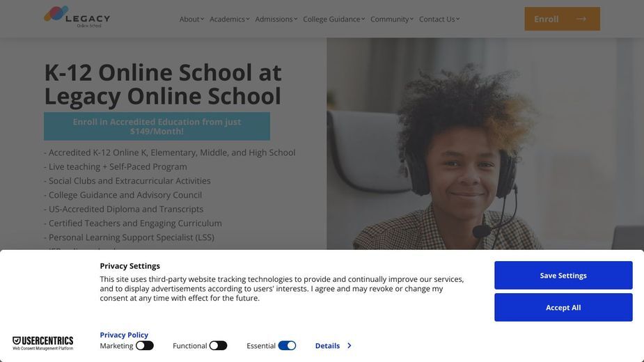Show the privacy Details link

point(327,345)
